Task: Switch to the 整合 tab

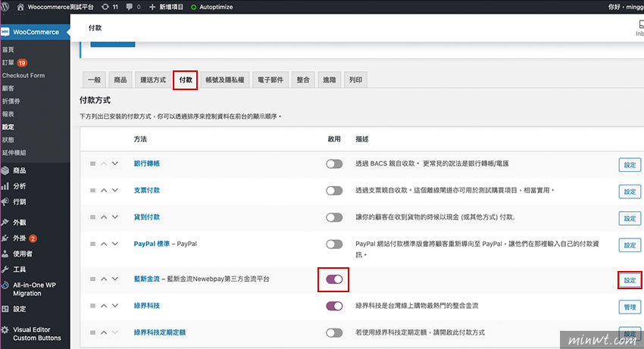Action: click(303, 79)
